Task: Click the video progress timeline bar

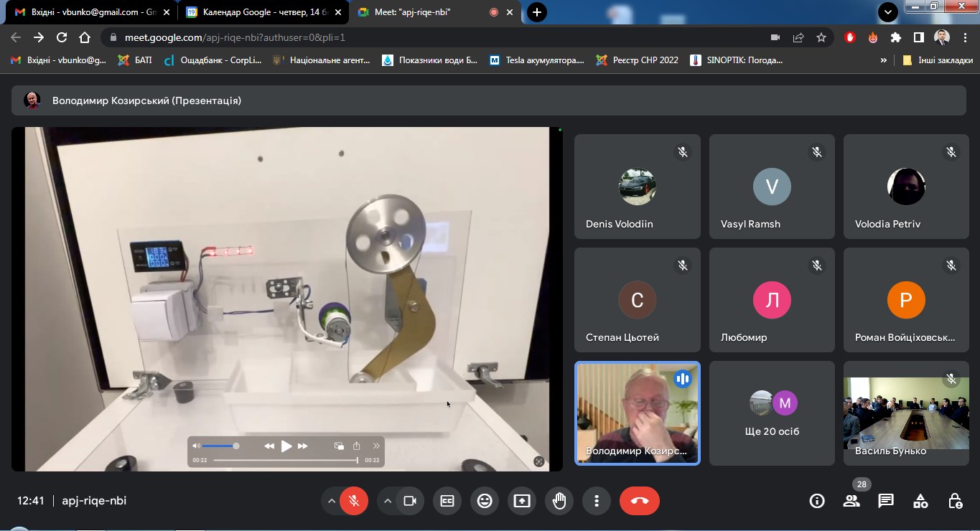Action: click(286, 461)
